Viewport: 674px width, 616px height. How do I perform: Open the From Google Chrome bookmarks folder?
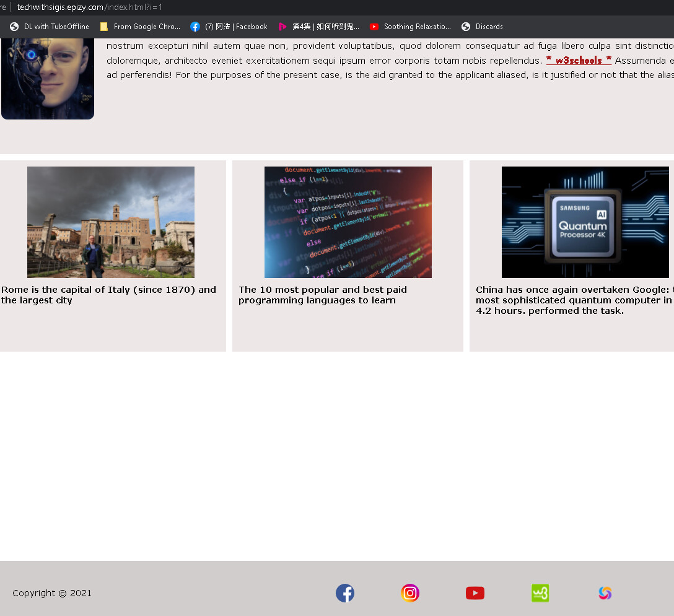140,27
